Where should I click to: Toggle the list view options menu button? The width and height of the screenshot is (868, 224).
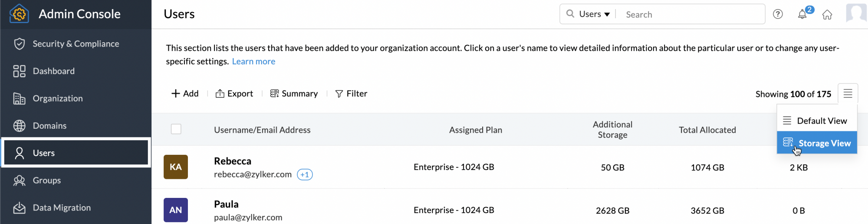coord(848,93)
